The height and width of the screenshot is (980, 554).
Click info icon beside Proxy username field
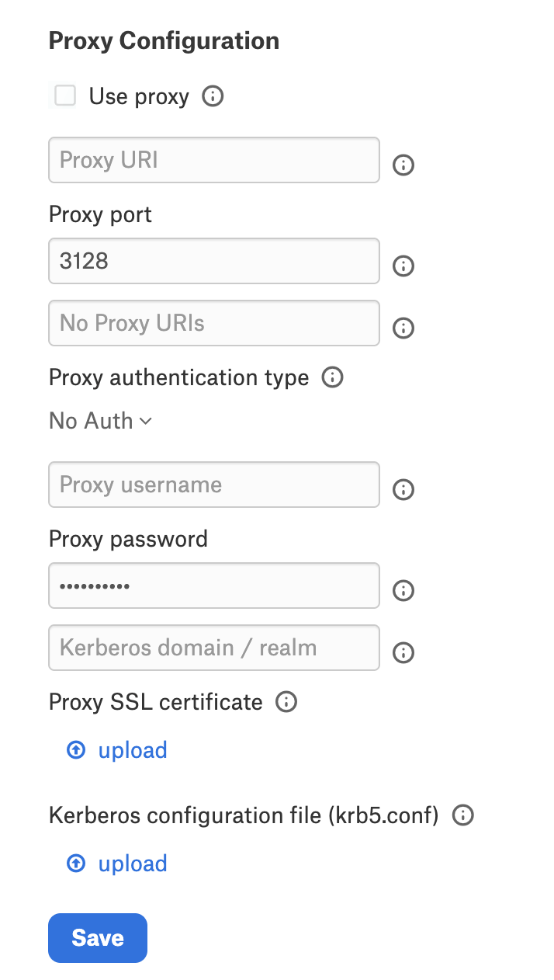[x=403, y=490]
